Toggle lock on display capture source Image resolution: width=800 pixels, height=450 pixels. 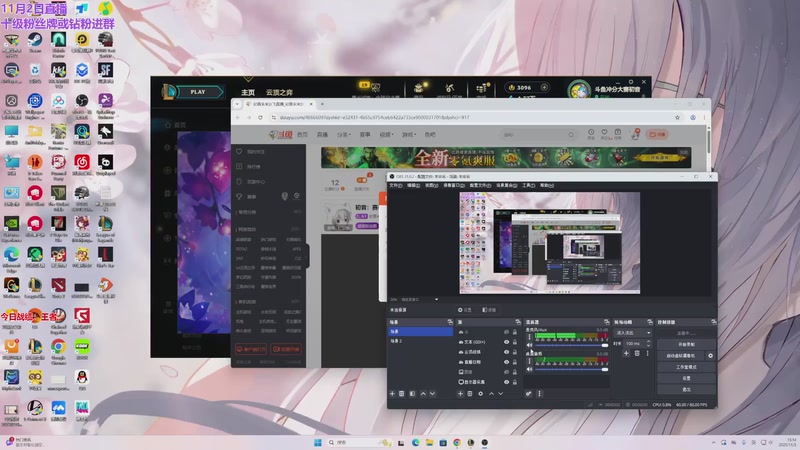click(514, 382)
